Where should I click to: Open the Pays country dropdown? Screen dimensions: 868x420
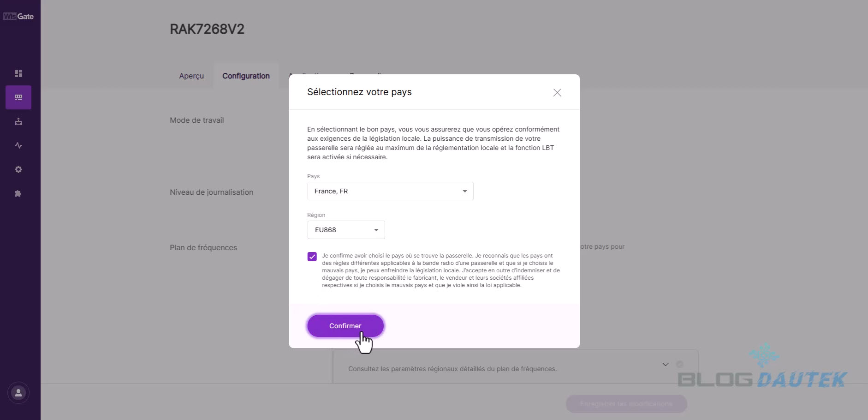coord(390,191)
